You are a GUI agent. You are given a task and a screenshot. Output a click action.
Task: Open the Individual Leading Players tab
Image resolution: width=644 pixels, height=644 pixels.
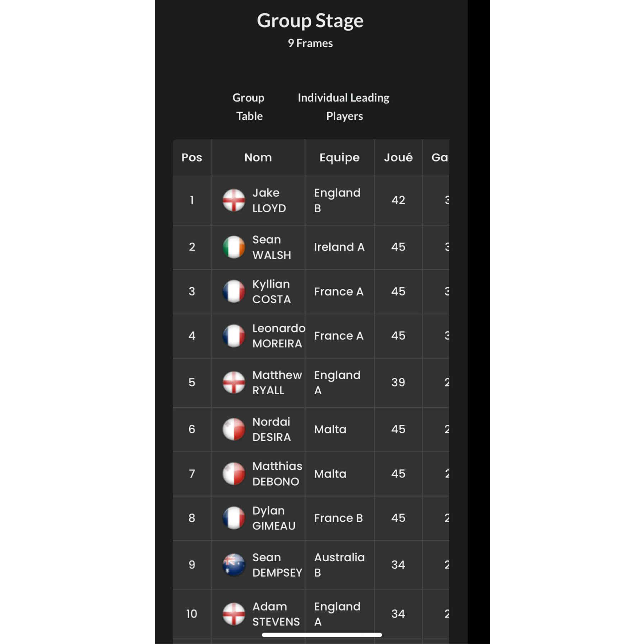[344, 107]
